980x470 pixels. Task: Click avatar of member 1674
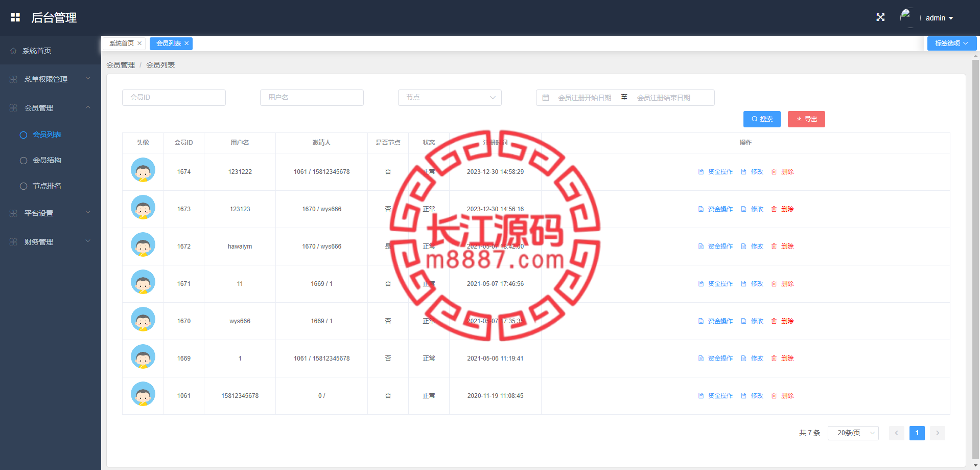143,170
